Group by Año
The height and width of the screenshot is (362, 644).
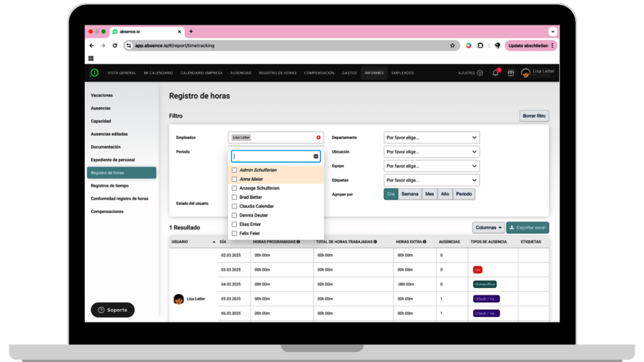(x=445, y=194)
